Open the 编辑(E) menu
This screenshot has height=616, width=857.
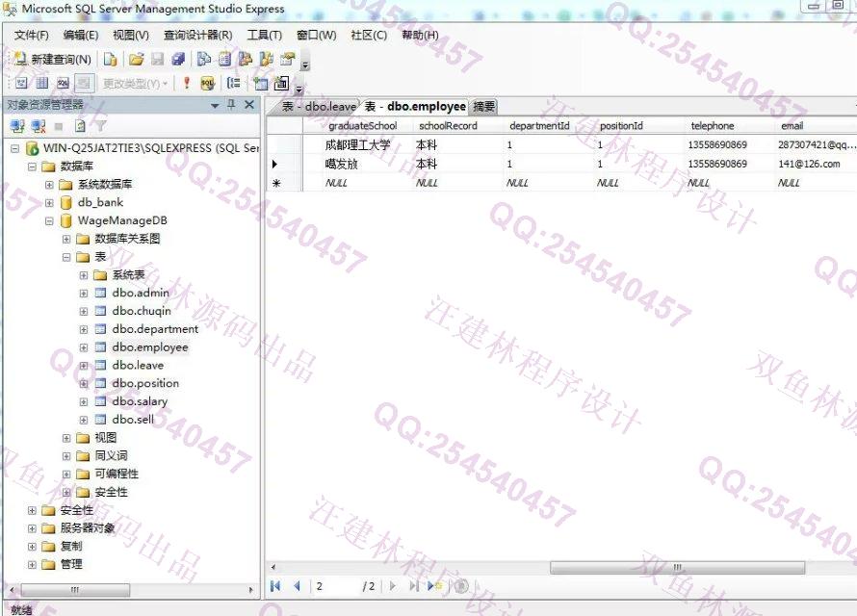81,35
